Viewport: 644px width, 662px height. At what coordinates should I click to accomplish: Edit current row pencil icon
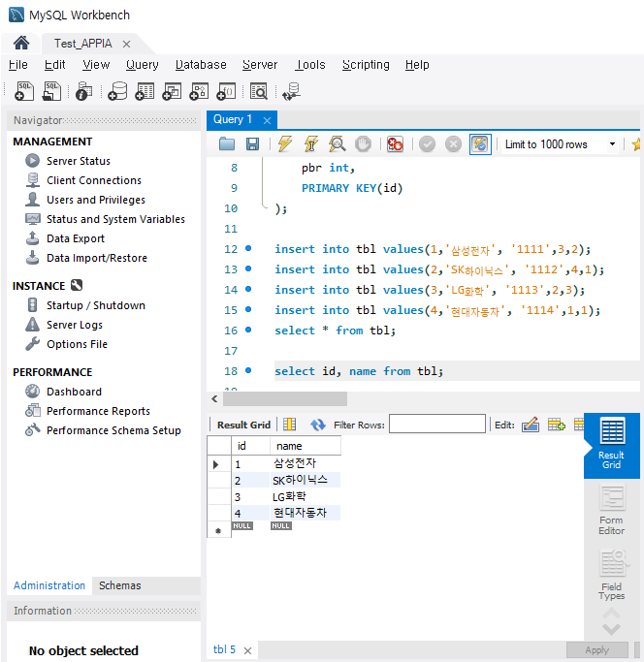click(531, 425)
